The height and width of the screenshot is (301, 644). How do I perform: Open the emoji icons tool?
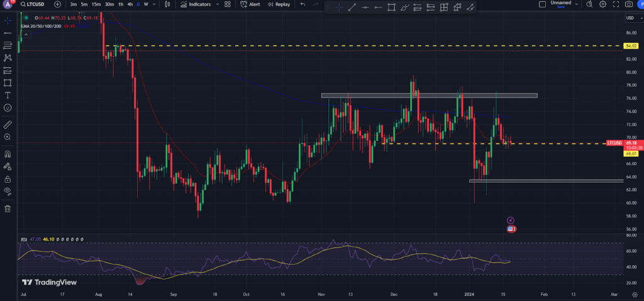click(8, 108)
